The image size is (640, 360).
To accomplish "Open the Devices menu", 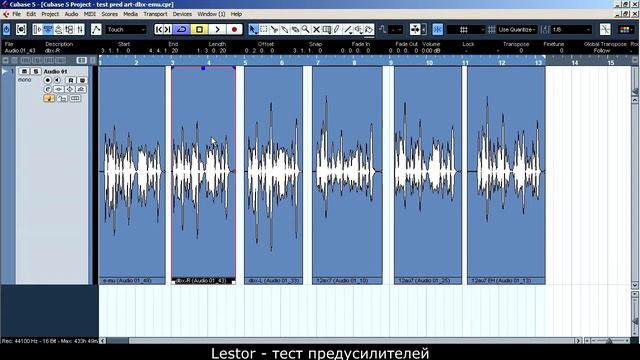I will coord(182,14).
